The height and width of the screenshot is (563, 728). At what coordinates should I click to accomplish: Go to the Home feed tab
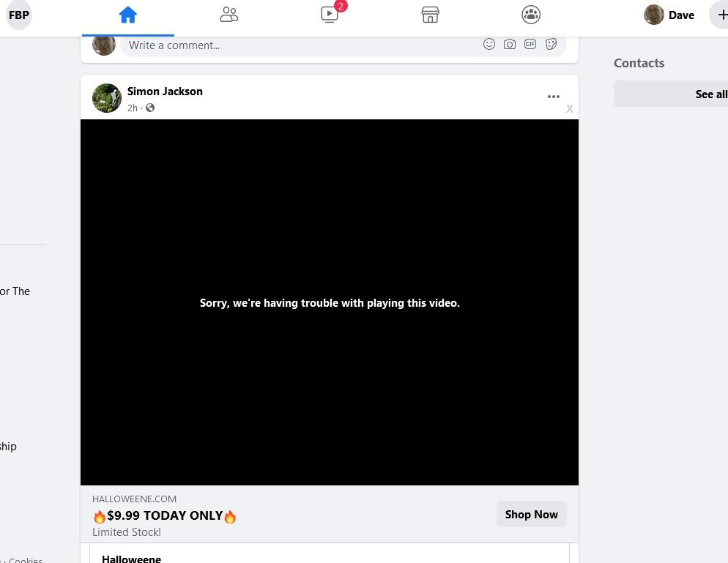pos(128,15)
